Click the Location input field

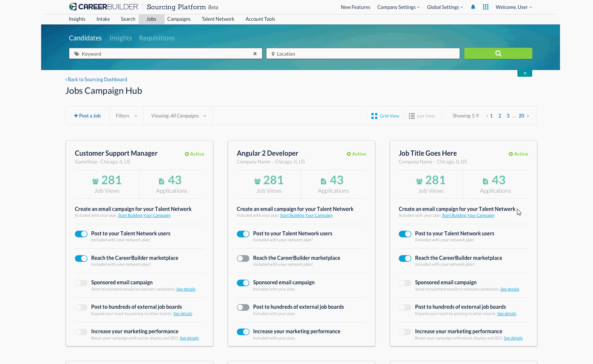[x=363, y=54]
